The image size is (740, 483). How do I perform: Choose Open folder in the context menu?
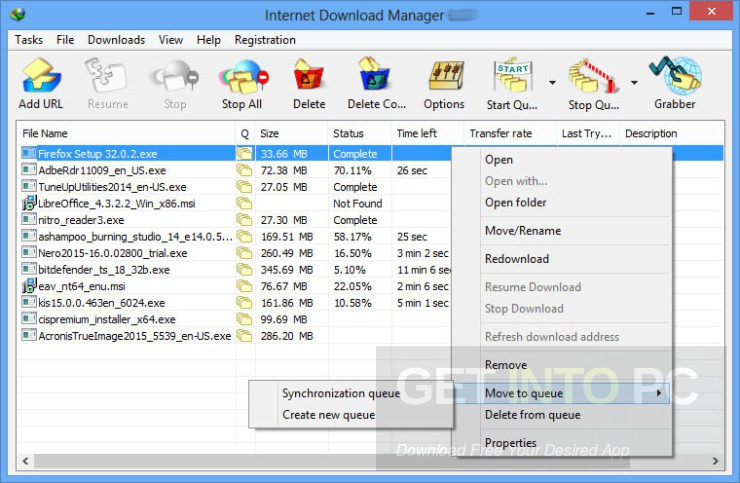tap(516, 202)
